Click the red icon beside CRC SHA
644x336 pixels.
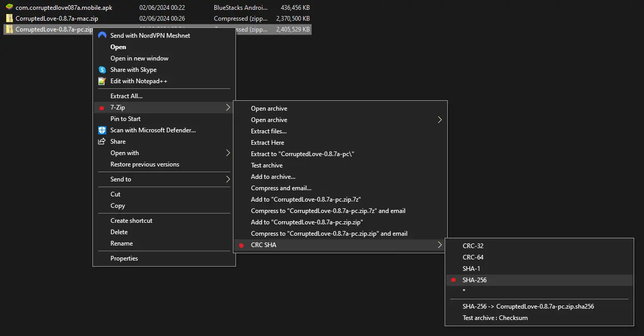coord(241,245)
